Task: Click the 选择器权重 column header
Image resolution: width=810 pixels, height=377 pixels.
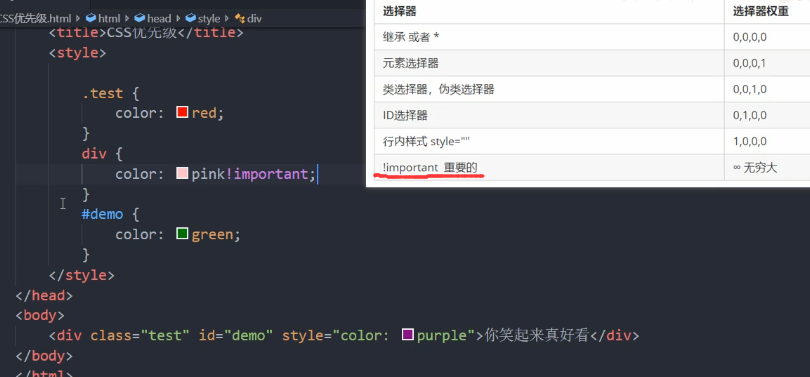Action: pyautogui.click(x=760, y=11)
